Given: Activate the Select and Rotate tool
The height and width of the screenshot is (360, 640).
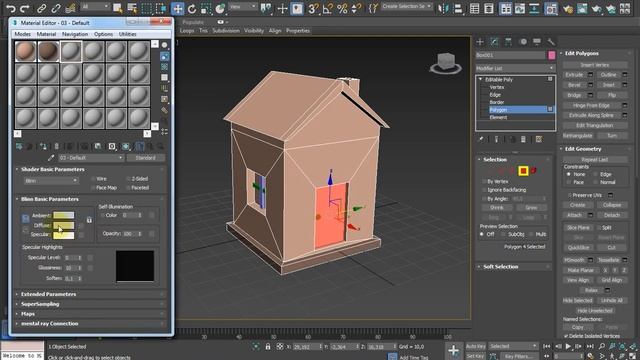Looking at the screenshot, I should 192,8.
